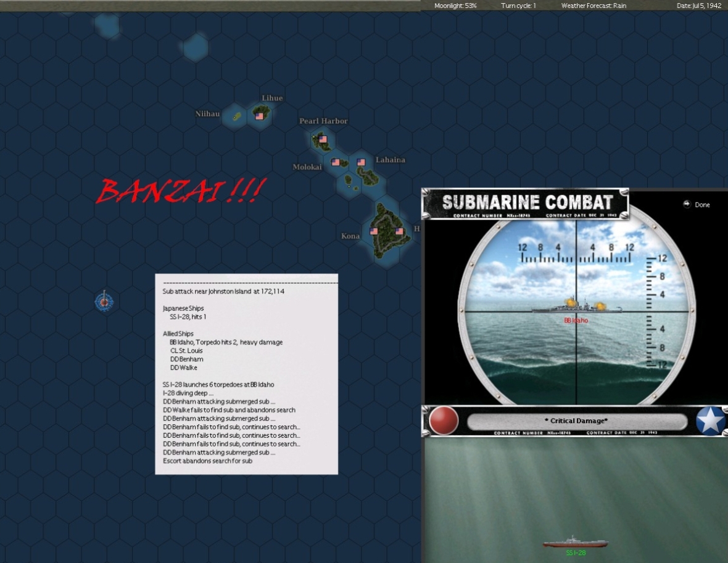Click the BB Idaho ship in periscope

577,305
